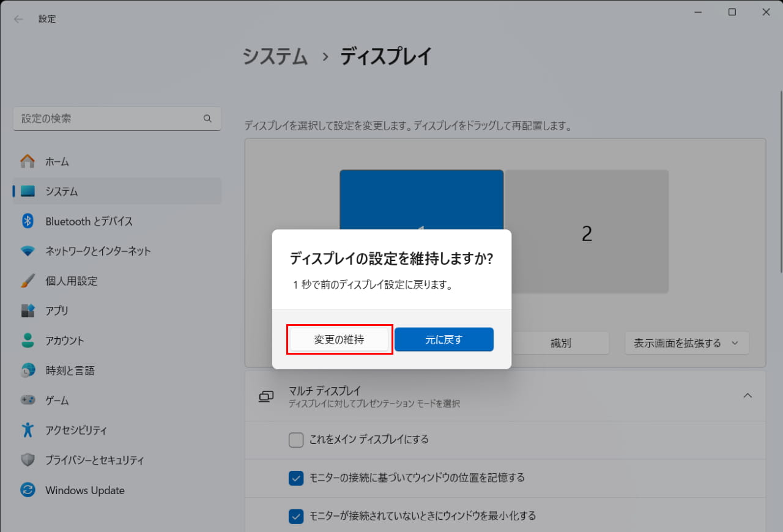Uncheck モニターの接続に基づいてウィンドウの位置を記憶する
Image resolution: width=783 pixels, height=532 pixels.
296,478
